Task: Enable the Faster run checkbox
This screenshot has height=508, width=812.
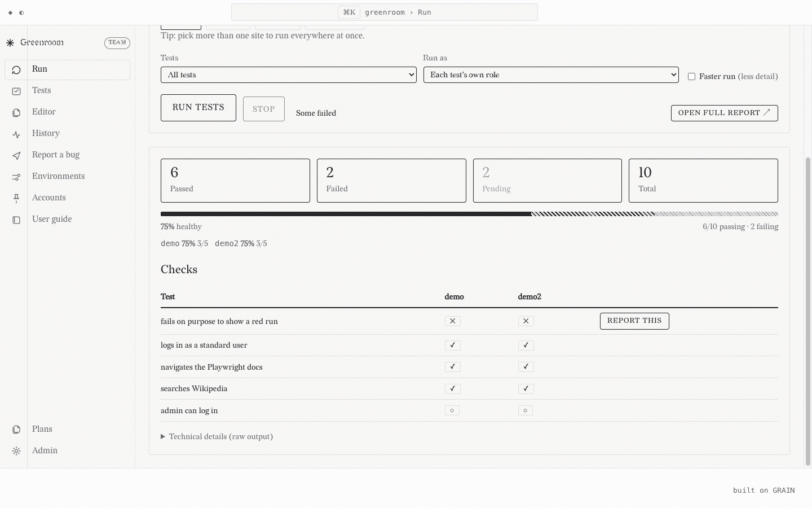Action: (x=691, y=76)
